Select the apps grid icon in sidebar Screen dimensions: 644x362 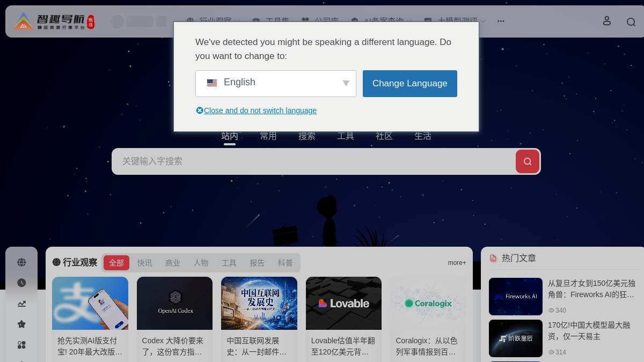[x=21, y=345]
